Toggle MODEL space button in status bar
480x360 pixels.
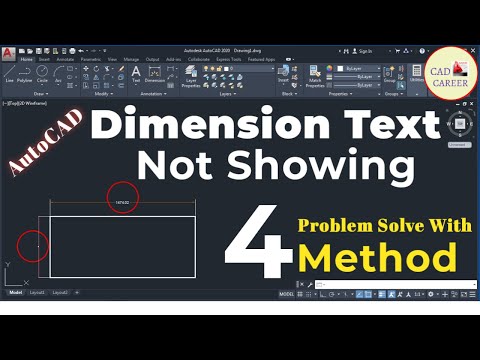[x=287, y=294]
